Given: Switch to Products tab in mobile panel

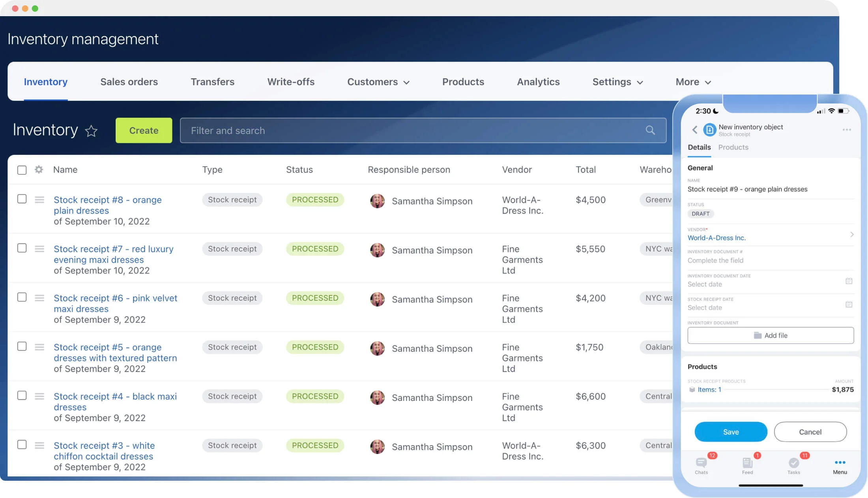Looking at the screenshot, I should pyautogui.click(x=733, y=147).
